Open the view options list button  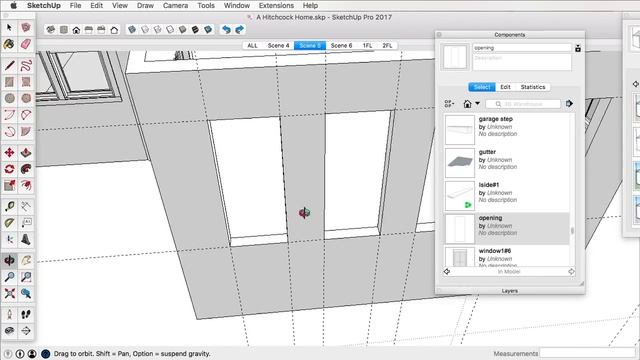[x=449, y=104]
